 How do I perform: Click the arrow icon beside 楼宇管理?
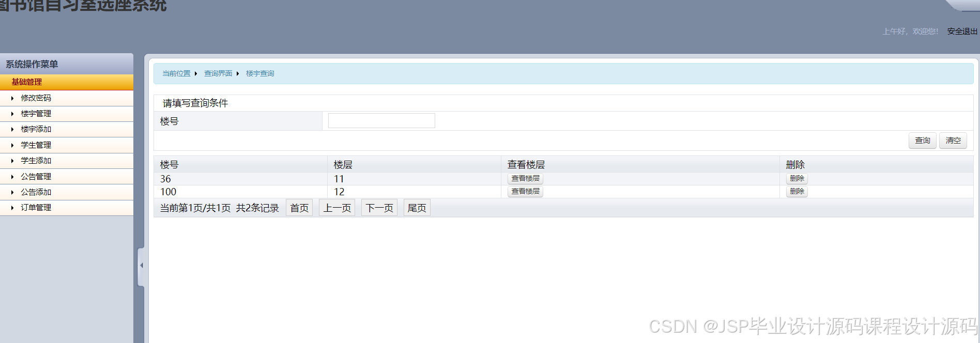[12, 114]
